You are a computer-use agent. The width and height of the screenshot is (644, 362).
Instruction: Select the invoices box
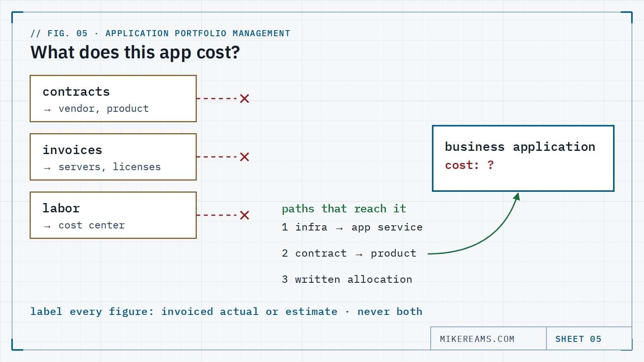(113, 157)
